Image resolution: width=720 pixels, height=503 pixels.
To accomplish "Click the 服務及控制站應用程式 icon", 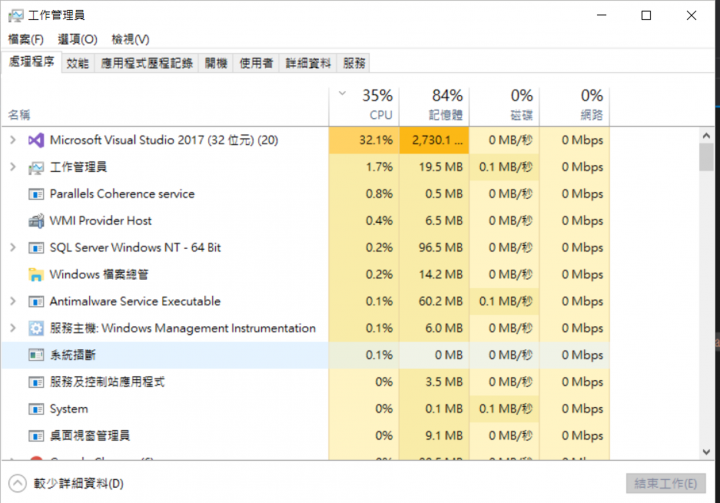I will pos(36,382).
